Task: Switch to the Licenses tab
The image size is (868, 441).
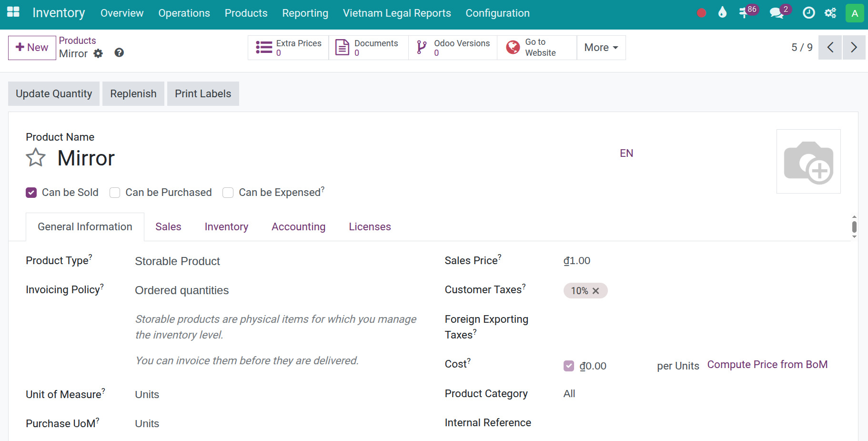Action: coord(370,227)
